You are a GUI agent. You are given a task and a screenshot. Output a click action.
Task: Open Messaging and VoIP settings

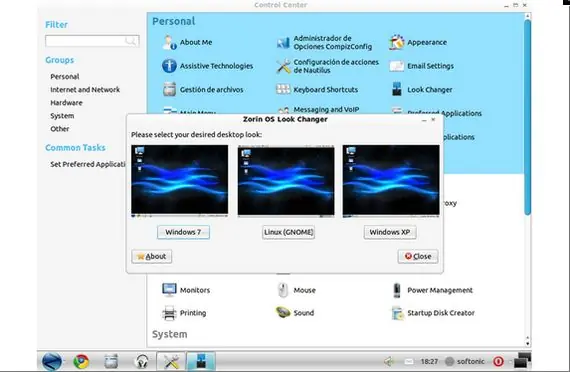[326, 109]
